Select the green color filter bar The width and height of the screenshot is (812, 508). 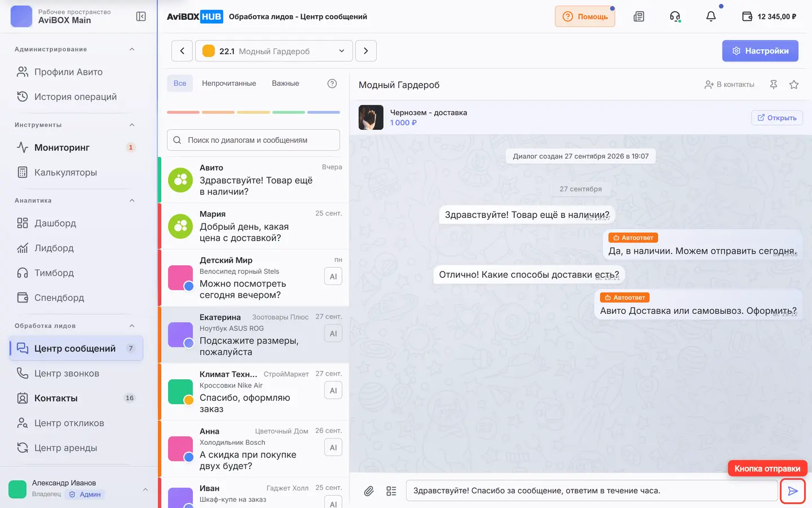[289, 112]
